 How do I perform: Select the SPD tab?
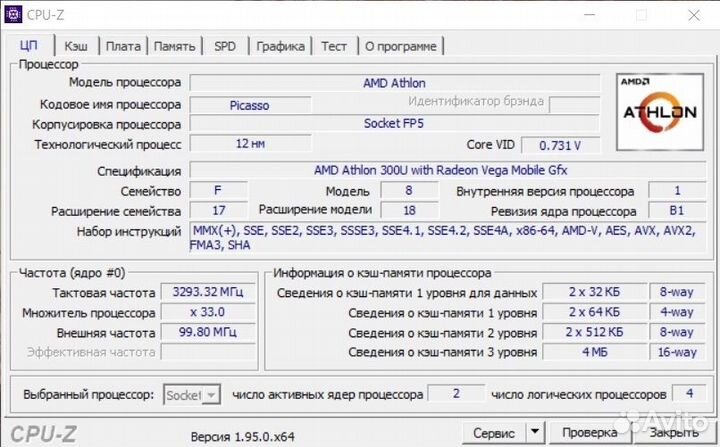coord(225,46)
